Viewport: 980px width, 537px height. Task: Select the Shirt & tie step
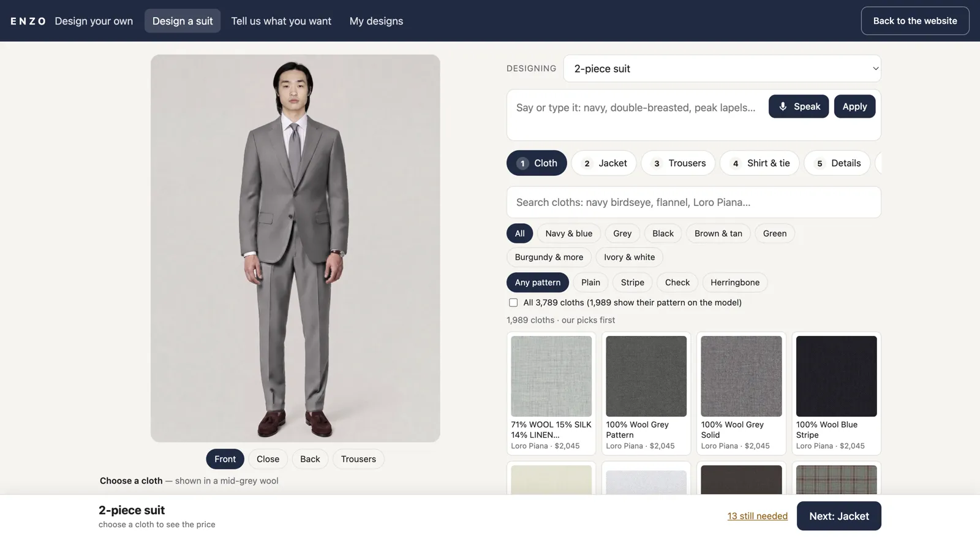click(x=759, y=163)
